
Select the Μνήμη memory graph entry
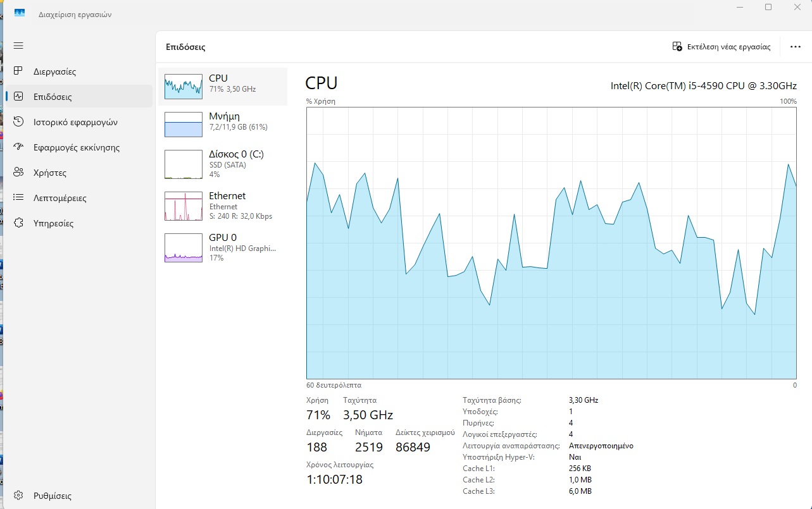(184, 125)
